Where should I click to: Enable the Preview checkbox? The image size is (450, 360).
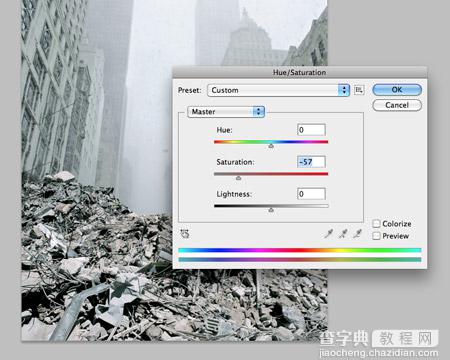[376, 236]
